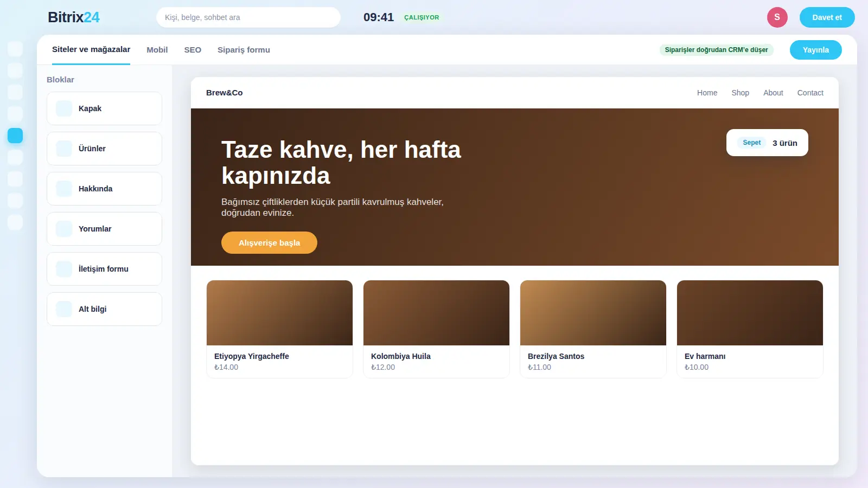
Task: Click the Siparişler doğrudan CRM'e düşer badge
Action: (716, 50)
